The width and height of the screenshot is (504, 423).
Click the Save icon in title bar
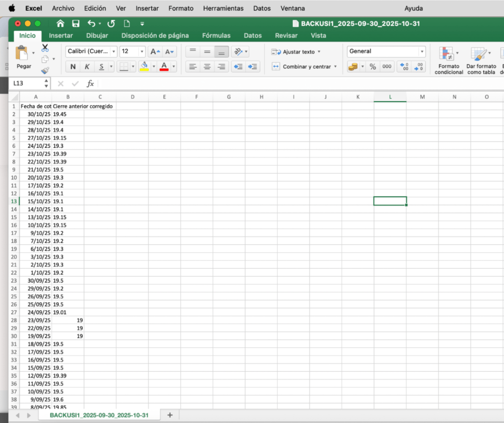(x=76, y=23)
